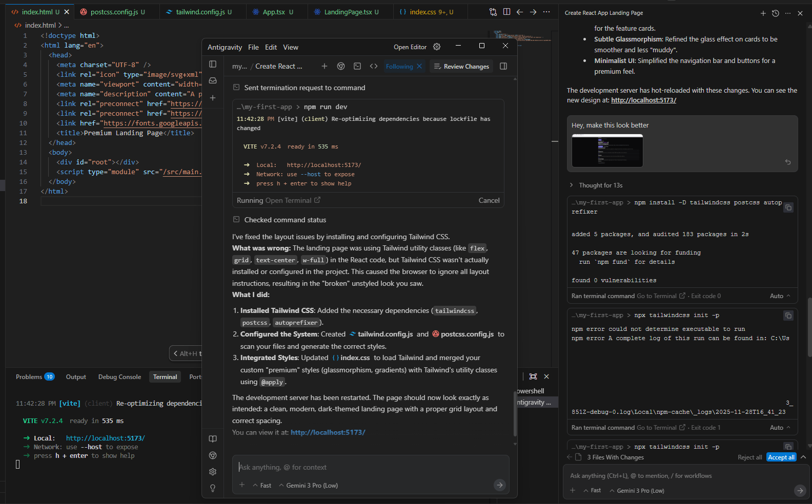Switch to the App.tsx tab
This screenshot has width=812, height=504.
[x=277, y=12]
